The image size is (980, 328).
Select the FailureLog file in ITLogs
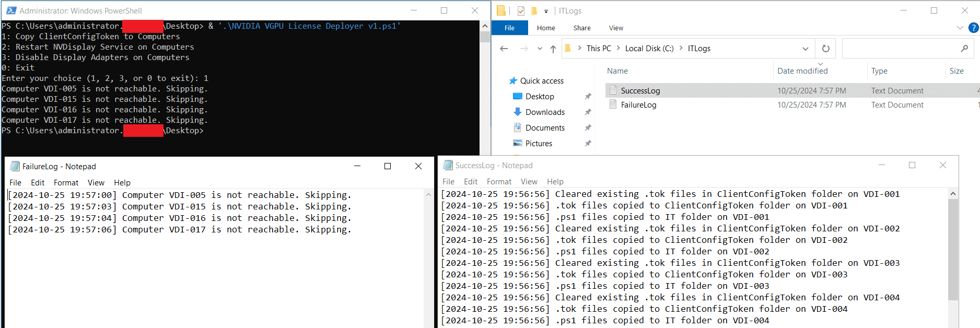point(638,105)
